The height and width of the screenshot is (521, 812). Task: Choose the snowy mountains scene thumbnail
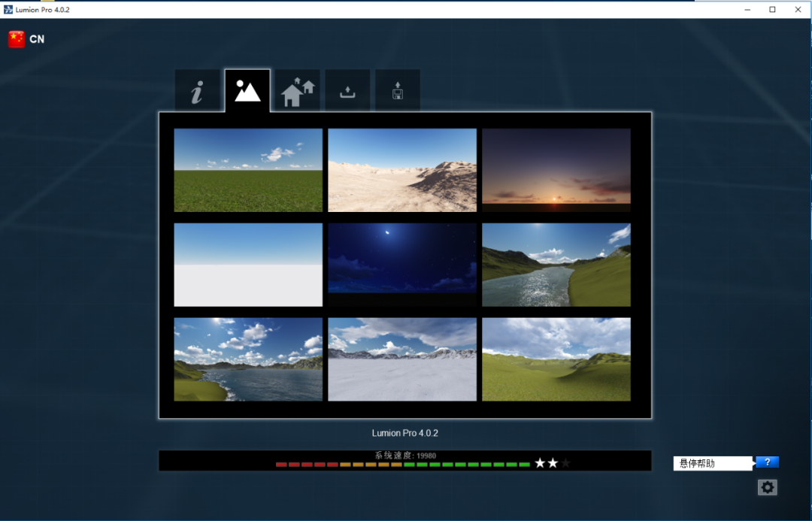402,359
